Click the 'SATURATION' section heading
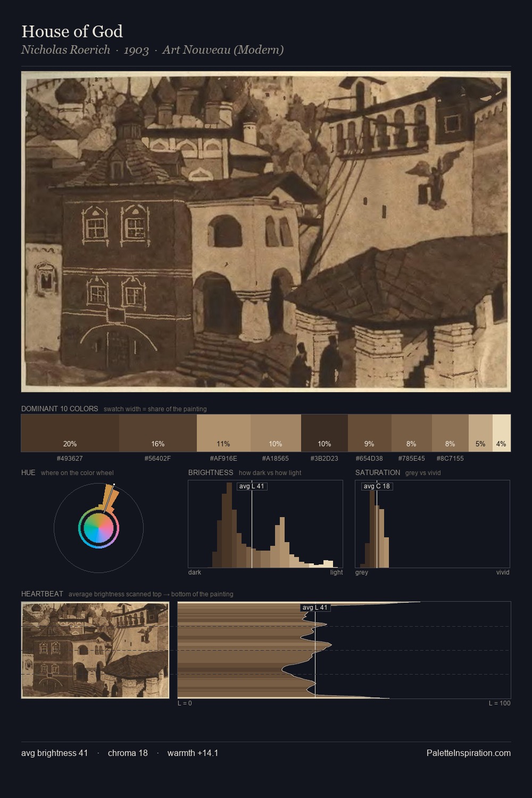The width and height of the screenshot is (532, 798). coord(378,472)
